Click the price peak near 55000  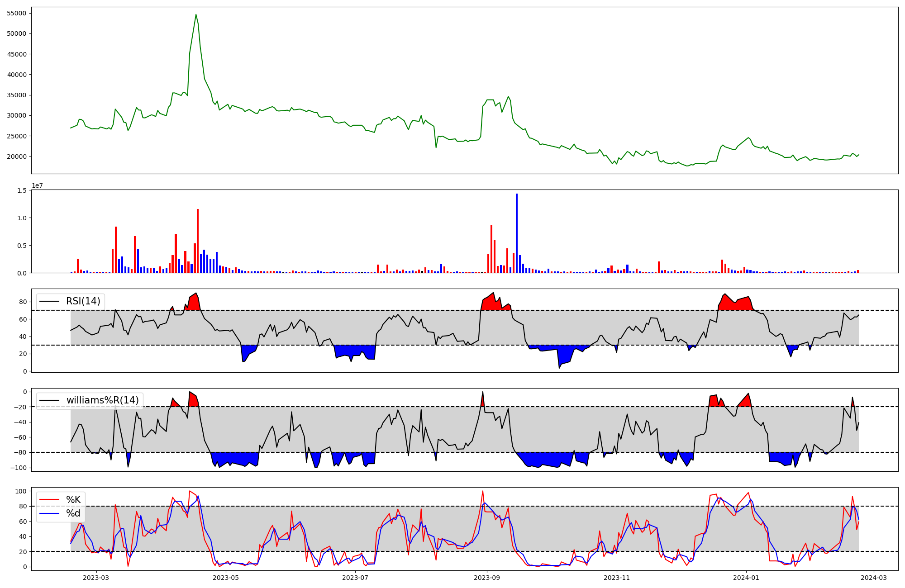point(196,14)
